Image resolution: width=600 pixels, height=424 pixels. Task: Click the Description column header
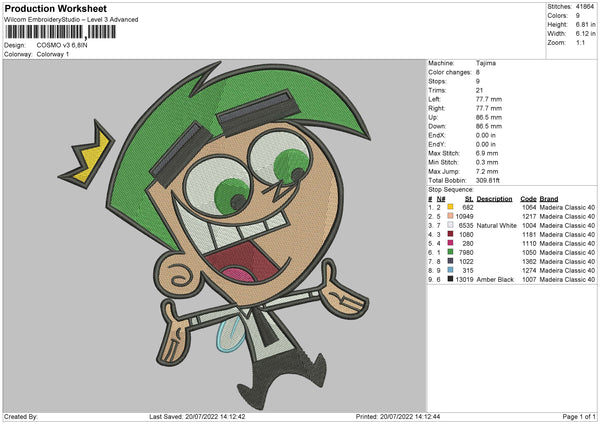click(494, 198)
